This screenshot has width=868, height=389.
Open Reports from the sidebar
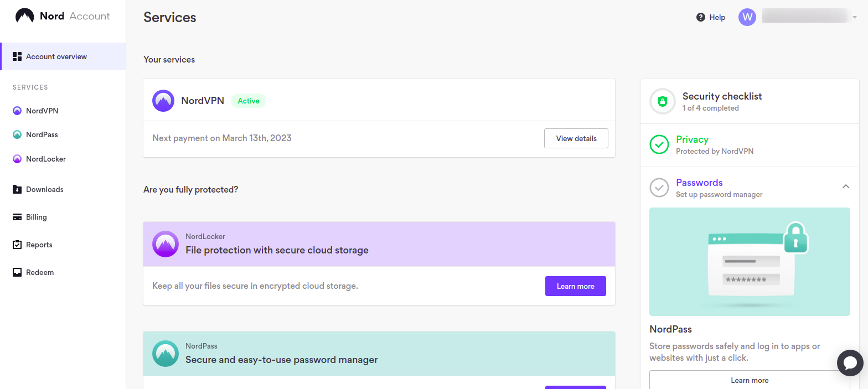[x=39, y=245]
